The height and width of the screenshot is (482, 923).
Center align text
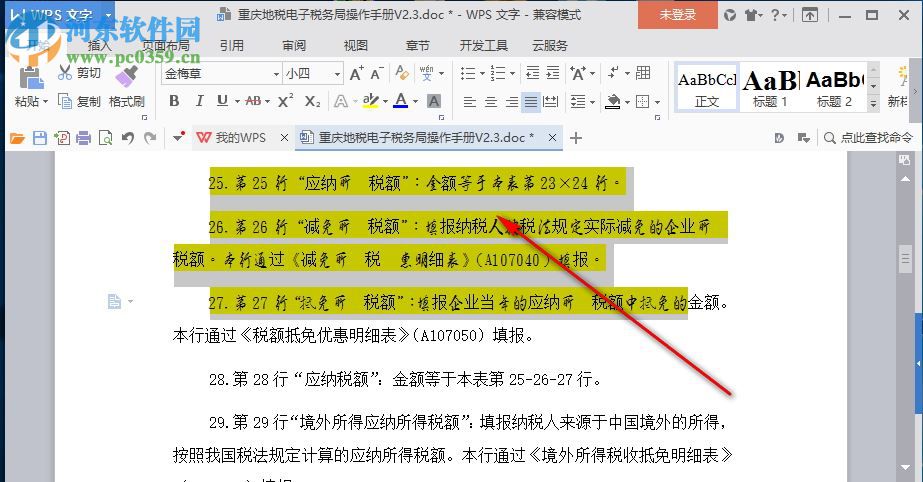[x=490, y=102]
